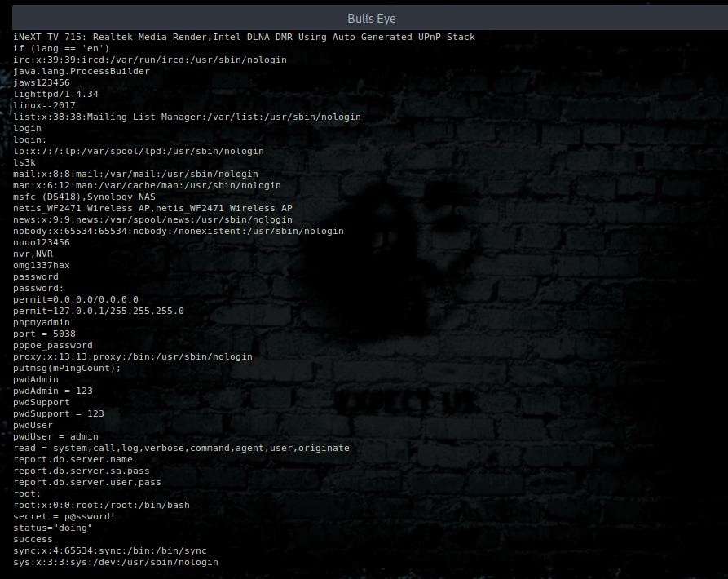728x579 pixels.
Task: Select the 'proxy:x:13:13:proxy' line
Action: coord(133,356)
